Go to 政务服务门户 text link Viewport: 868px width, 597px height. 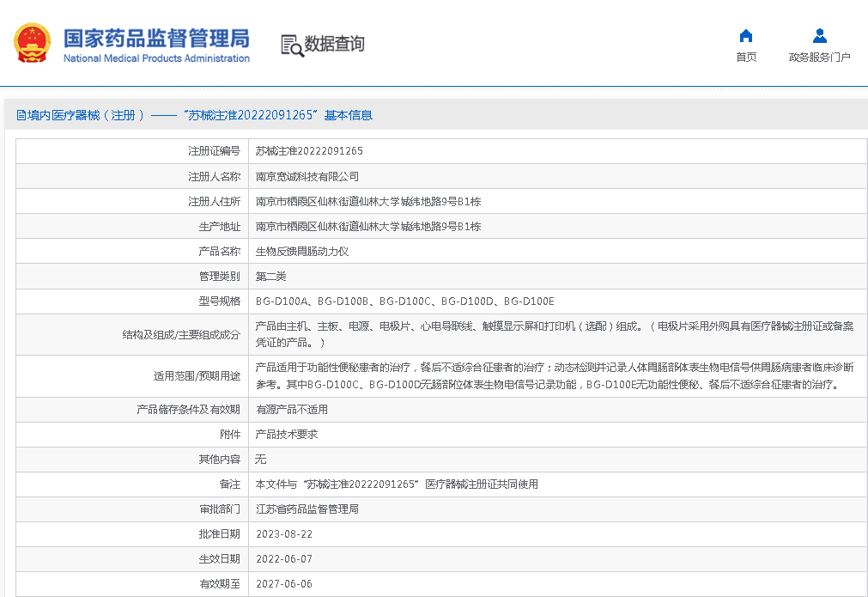coord(819,58)
